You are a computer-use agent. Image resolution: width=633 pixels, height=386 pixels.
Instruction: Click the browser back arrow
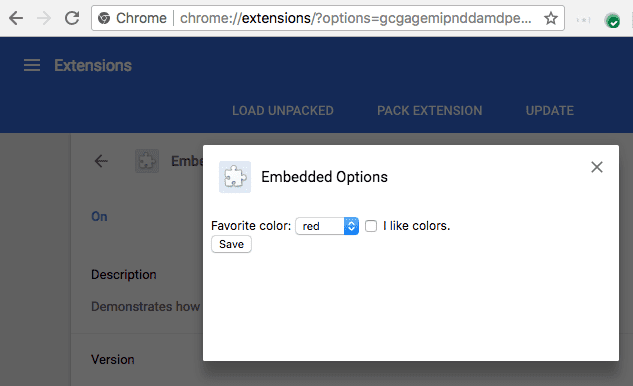(x=16, y=18)
